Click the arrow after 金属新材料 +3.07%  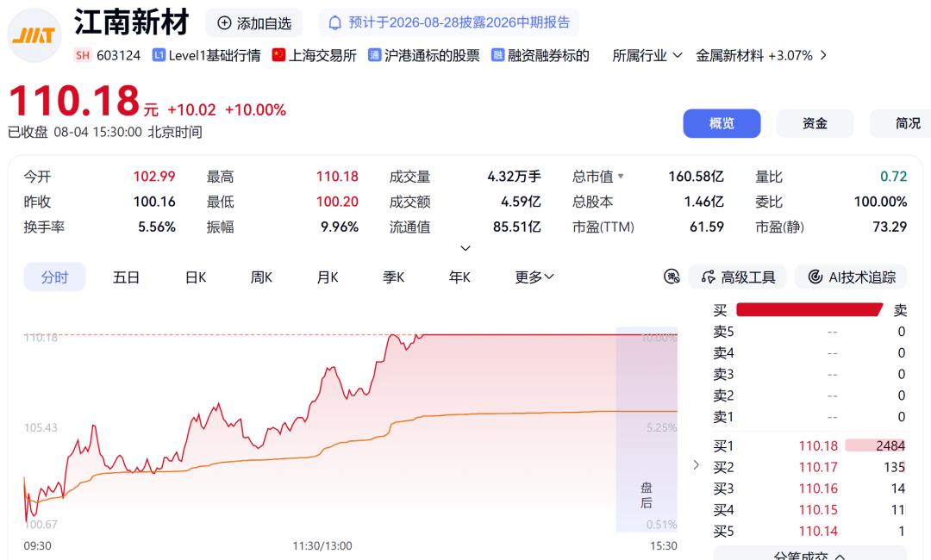pos(823,55)
